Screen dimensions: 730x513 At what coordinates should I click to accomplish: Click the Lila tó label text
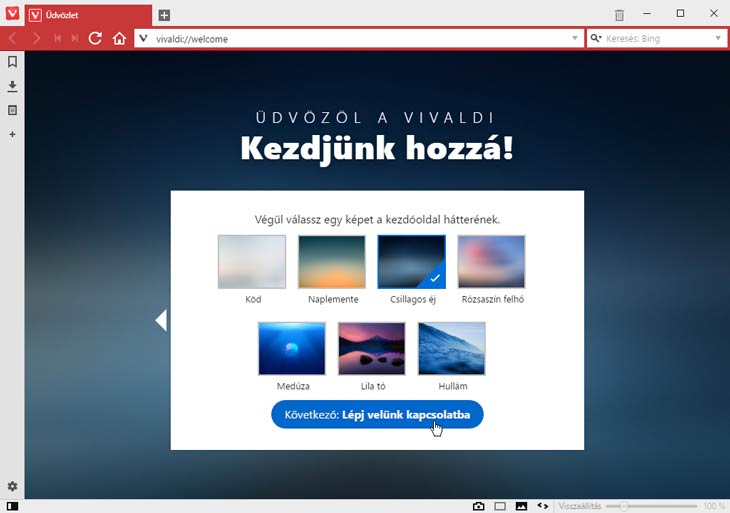[x=373, y=386]
